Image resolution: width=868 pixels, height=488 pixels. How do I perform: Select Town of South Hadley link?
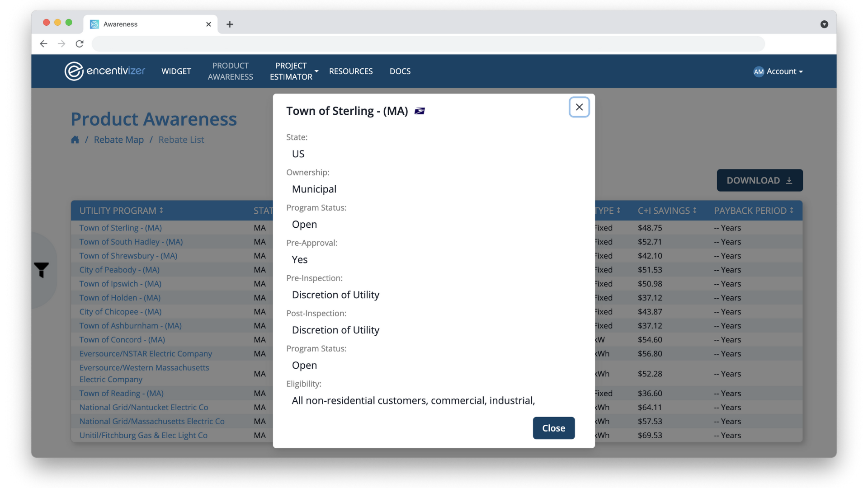point(131,241)
